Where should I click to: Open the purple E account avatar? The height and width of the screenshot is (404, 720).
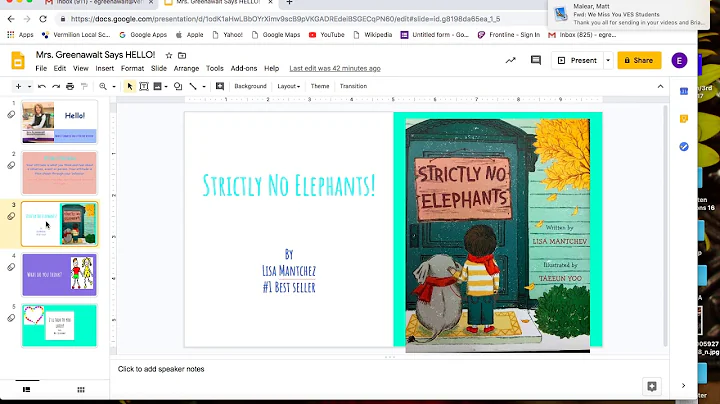(679, 61)
